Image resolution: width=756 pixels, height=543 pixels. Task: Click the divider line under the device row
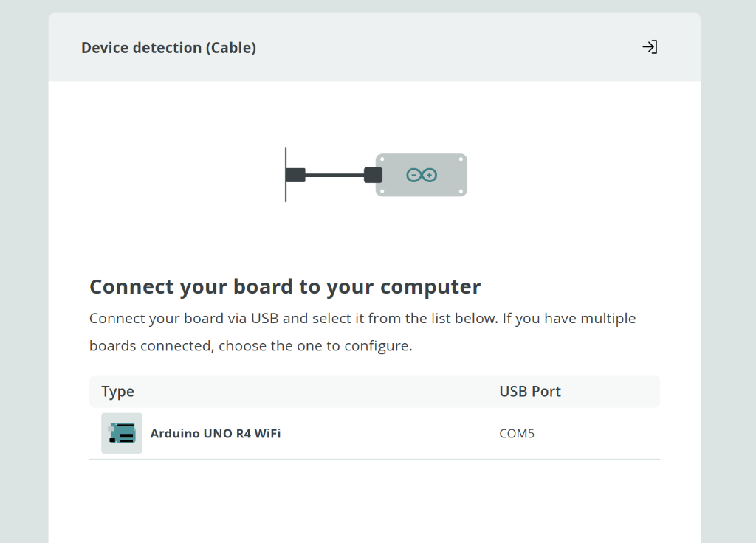(374, 458)
